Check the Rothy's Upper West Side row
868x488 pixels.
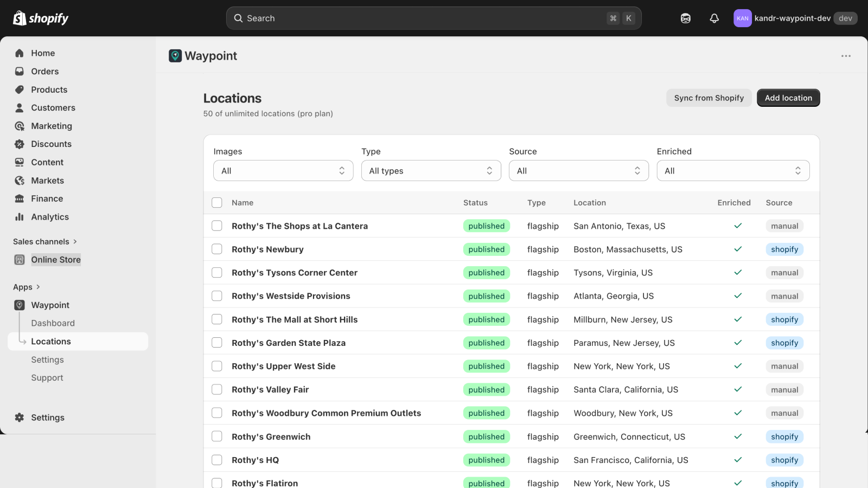(217, 366)
